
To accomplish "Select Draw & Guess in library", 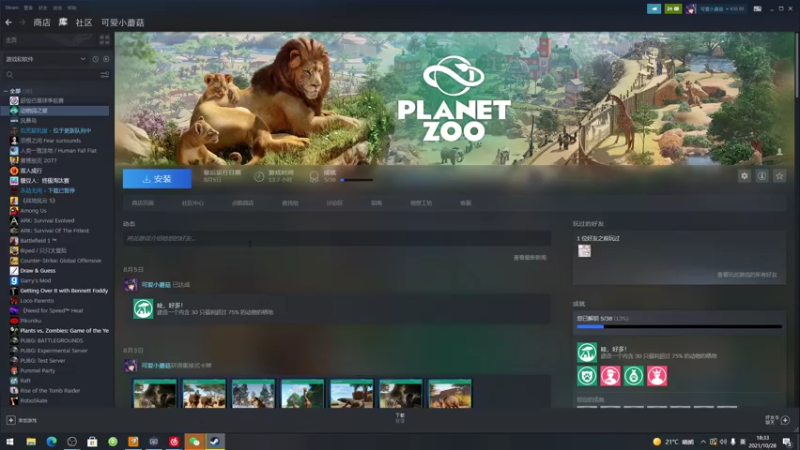I will [x=37, y=270].
